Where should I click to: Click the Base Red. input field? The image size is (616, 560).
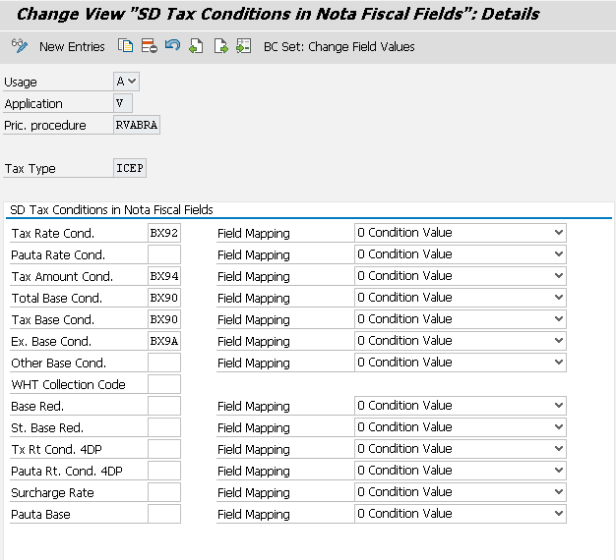tap(164, 406)
